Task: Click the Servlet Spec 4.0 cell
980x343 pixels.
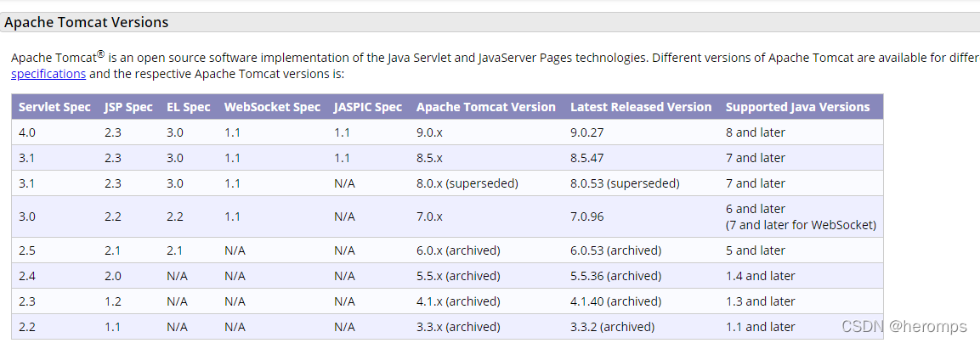Action: pos(26,132)
